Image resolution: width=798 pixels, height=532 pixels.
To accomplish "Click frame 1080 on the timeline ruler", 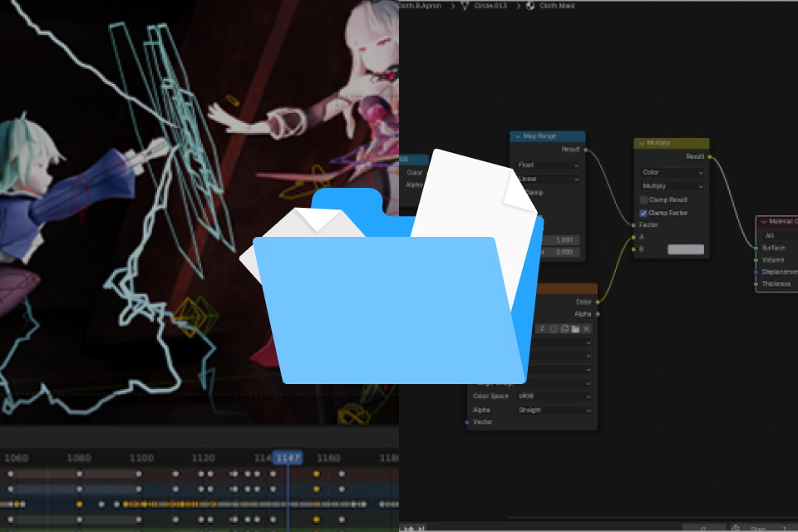I will pyautogui.click(x=79, y=458).
